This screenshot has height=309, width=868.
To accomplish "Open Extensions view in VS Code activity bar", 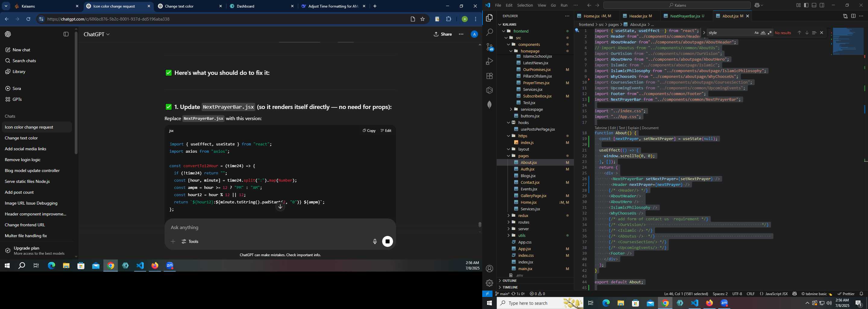I will pyautogui.click(x=489, y=76).
